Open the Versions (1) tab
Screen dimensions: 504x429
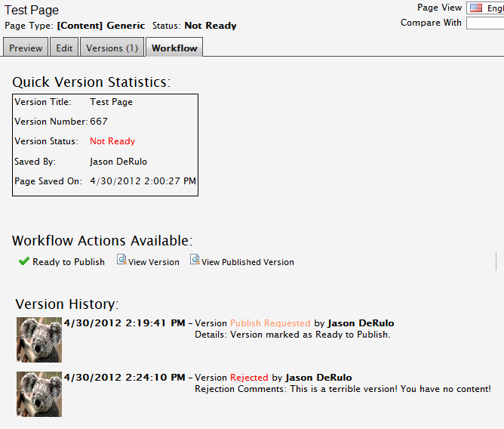(x=112, y=48)
